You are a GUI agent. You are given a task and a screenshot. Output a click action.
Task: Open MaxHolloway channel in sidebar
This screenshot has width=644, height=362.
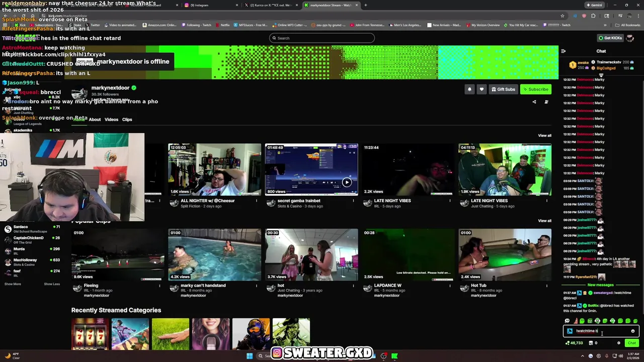(31, 262)
